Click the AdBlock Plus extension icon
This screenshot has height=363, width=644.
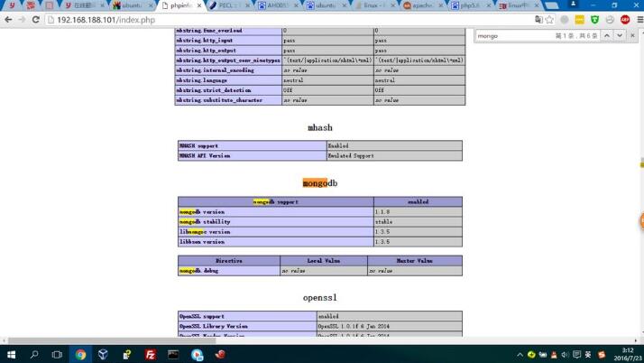pyautogui.click(x=624, y=19)
